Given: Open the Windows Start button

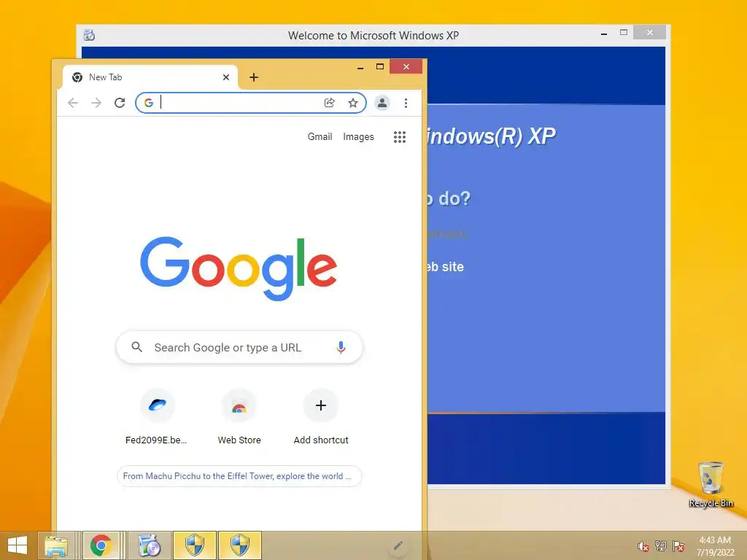Looking at the screenshot, I should coord(18,545).
